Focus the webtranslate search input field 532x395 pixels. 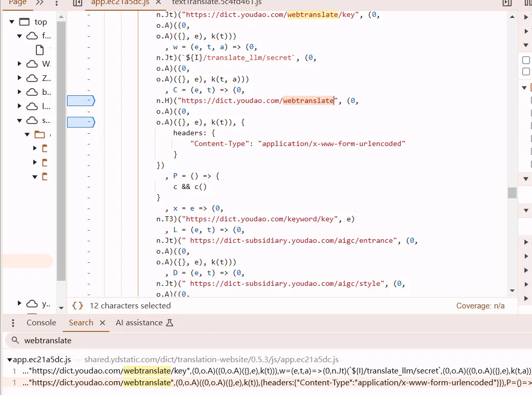268,340
